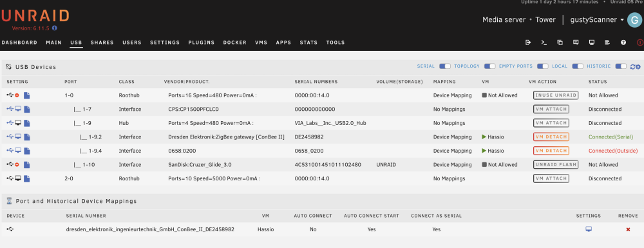
Task: Open the web terminal icon
Action: (x=544, y=43)
